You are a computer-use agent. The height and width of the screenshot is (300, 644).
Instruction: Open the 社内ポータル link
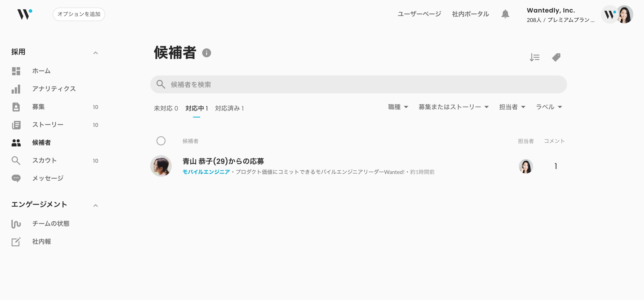(470, 14)
